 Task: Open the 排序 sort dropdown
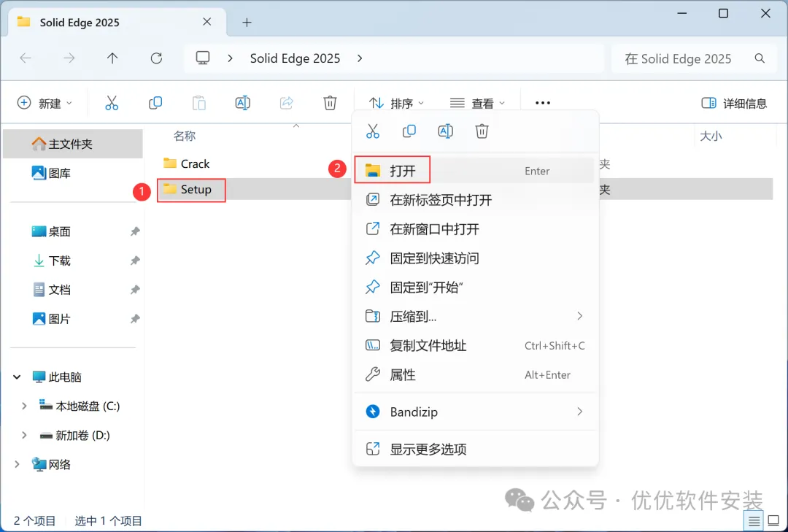pyautogui.click(x=396, y=103)
